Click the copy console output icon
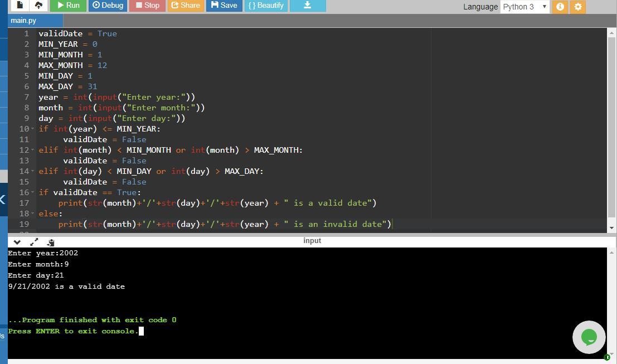 [x=51, y=242]
